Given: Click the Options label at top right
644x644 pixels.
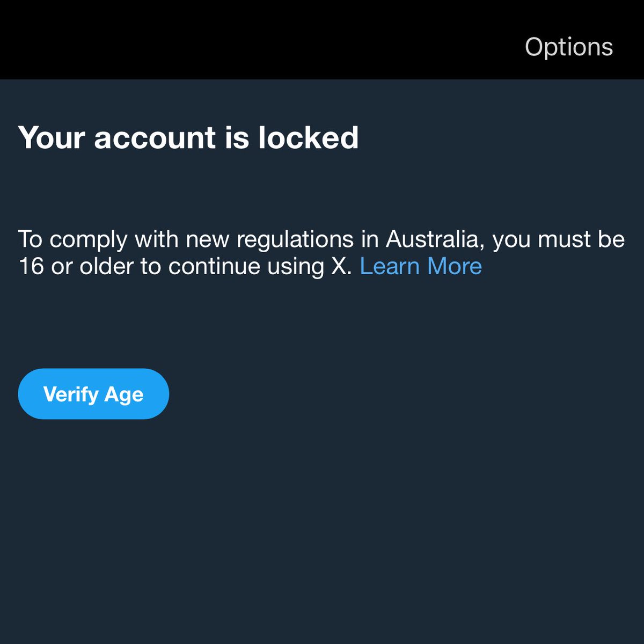Looking at the screenshot, I should coord(569,47).
